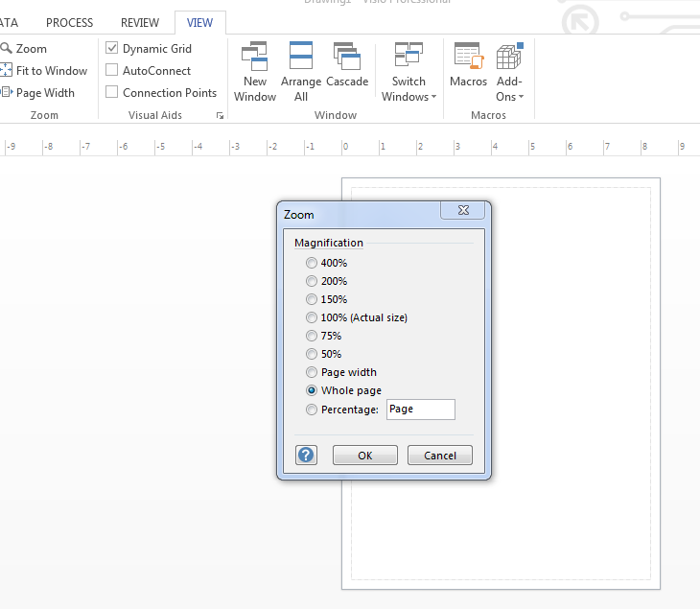Click the Percentage input field

(420, 410)
